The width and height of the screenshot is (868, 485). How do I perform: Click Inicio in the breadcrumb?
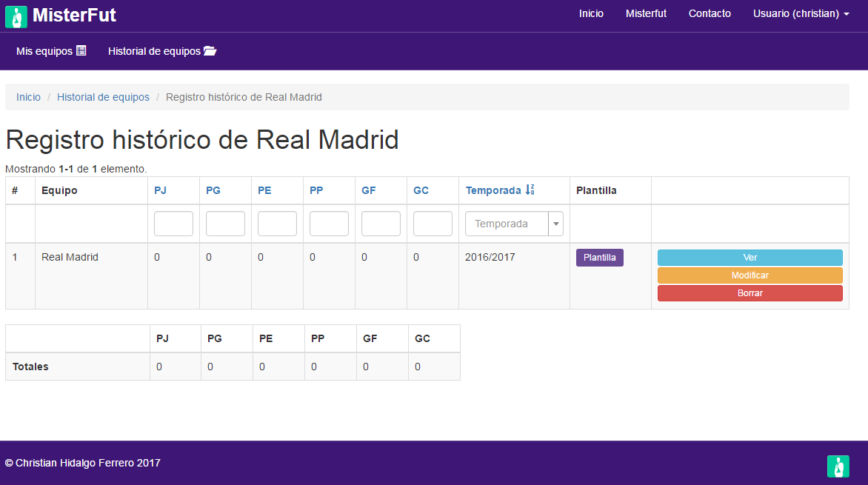(x=28, y=97)
